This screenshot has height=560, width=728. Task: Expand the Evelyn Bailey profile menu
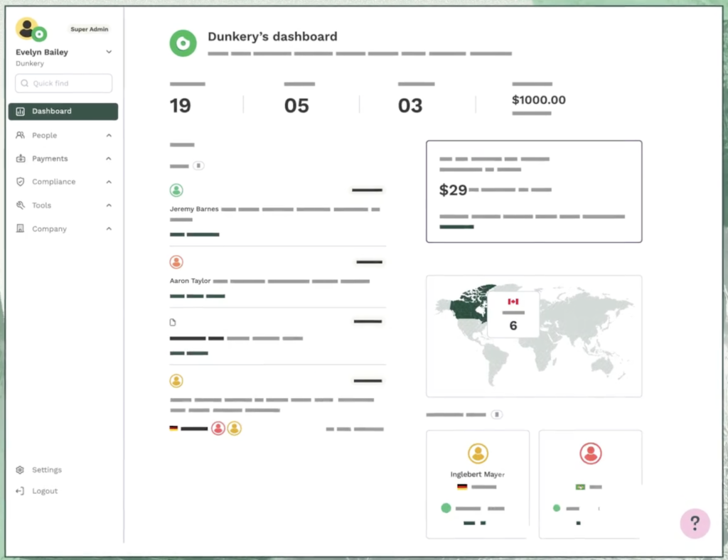tap(109, 52)
